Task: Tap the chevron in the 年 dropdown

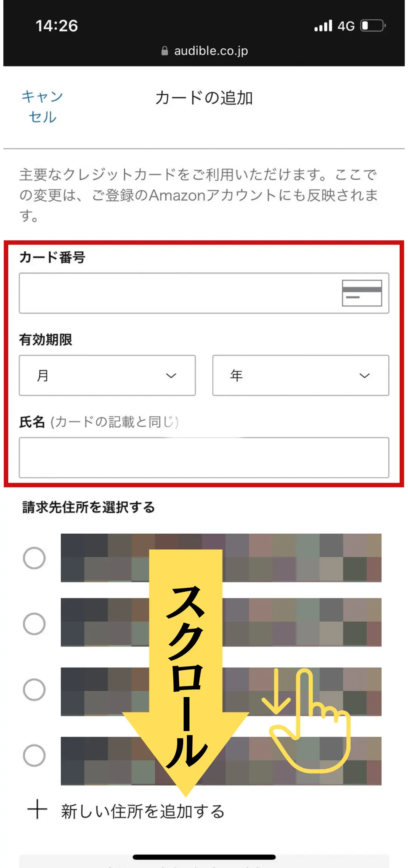Action: [x=365, y=376]
